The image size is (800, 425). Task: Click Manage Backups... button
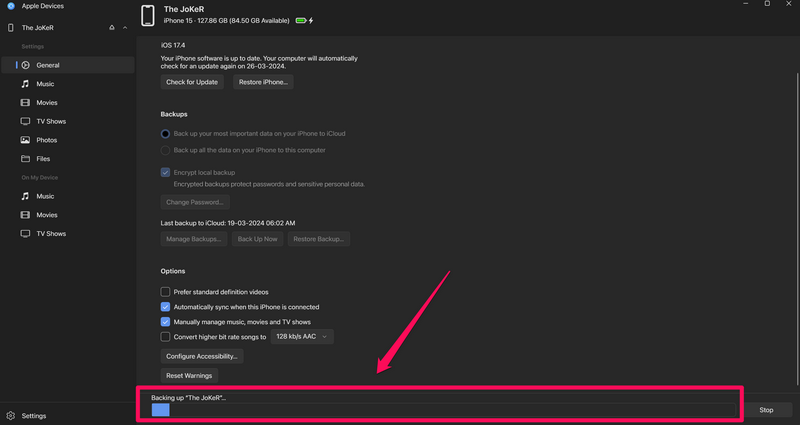click(x=194, y=239)
